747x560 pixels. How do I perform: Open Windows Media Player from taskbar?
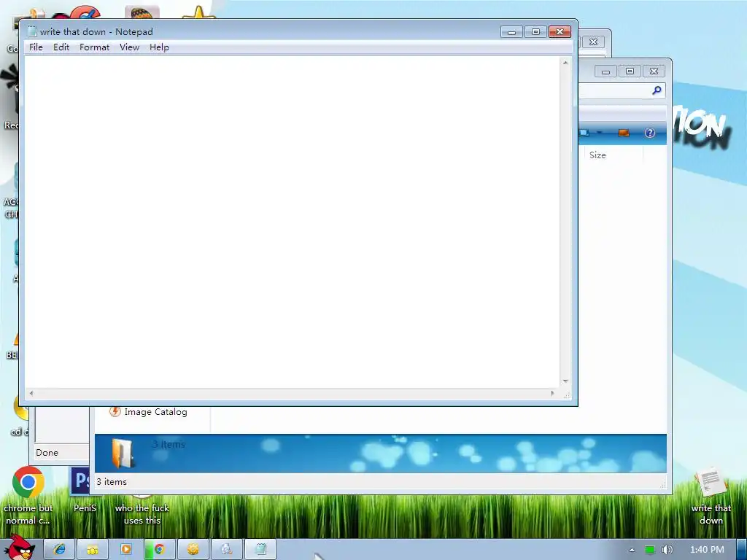click(125, 550)
